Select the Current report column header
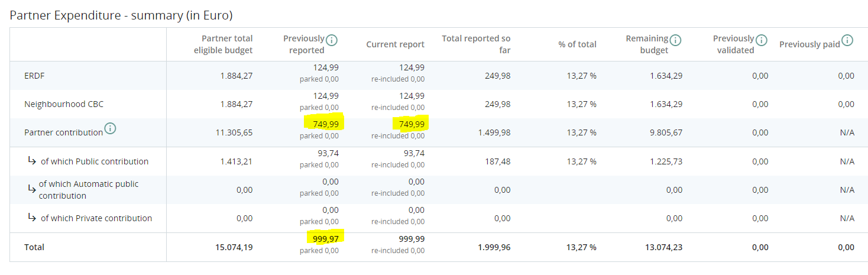This screenshot has width=868, height=275. pyautogui.click(x=395, y=44)
